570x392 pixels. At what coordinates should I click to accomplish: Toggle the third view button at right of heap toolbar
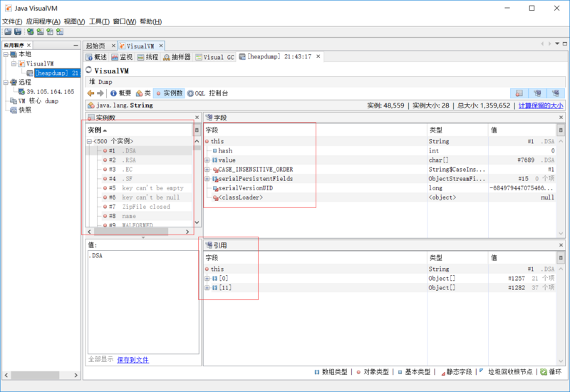click(556, 93)
